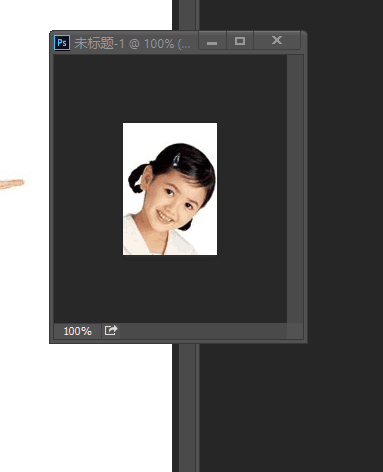Click the 100% zoom field in status bar

click(x=77, y=331)
